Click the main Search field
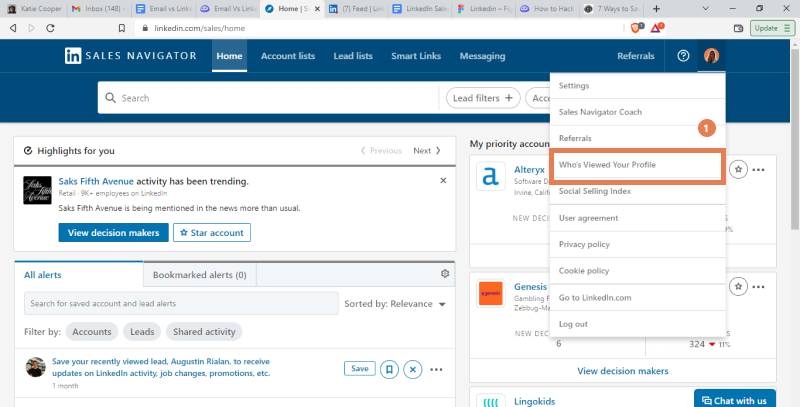This screenshot has height=407, width=800. click(268, 98)
